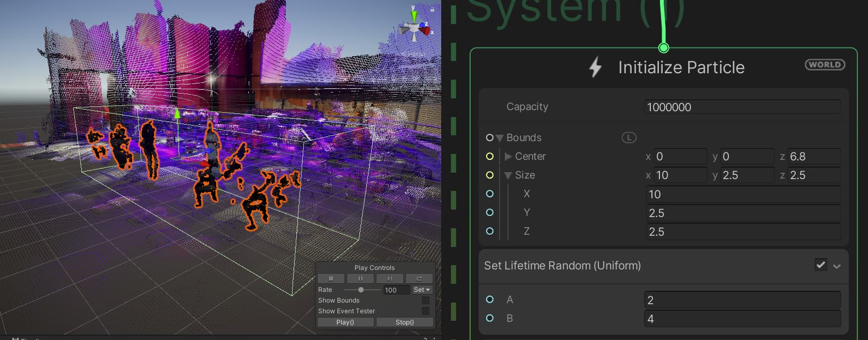Image resolution: width=868 pixels, height=340 pixels.
Task: Disable the Set Lifetime Random block checkbox
Action: [x=820, y=265]
